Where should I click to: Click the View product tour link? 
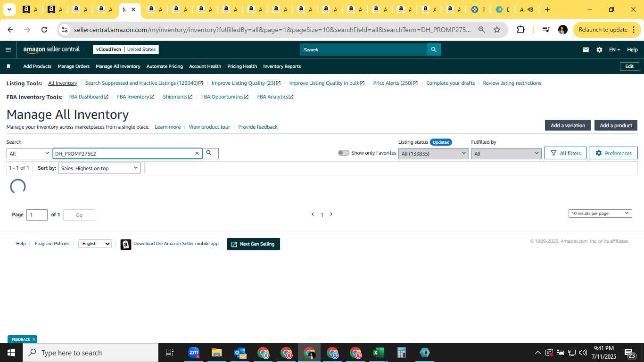coord(209,127)
